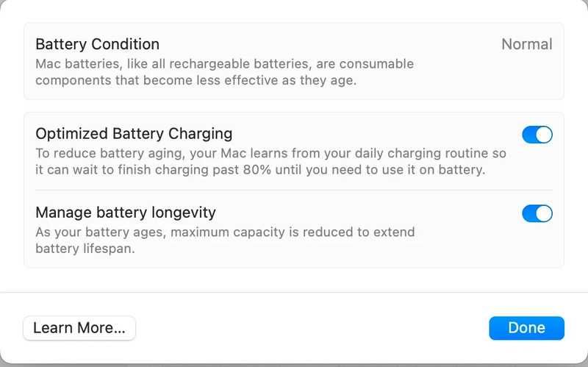Screen dimensions: 588x367
Task: Open the Learn More… help button
Action: click(x=79, y=328)
